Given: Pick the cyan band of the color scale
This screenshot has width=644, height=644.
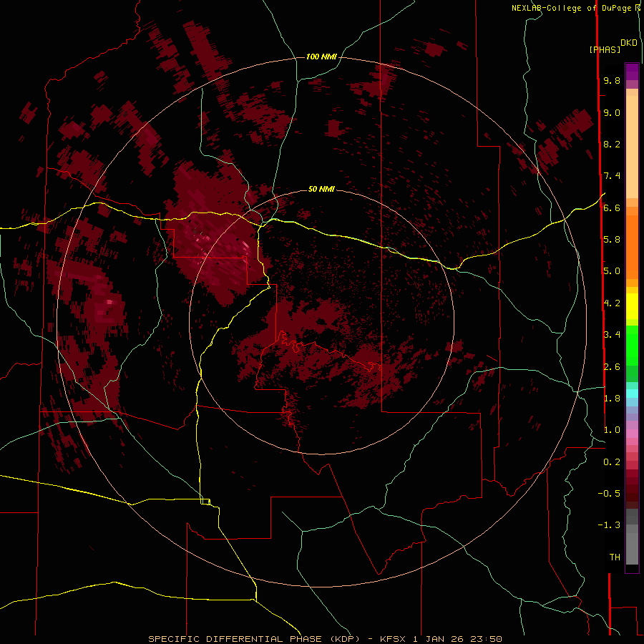Looking at the screenshot, I should 632,394.
